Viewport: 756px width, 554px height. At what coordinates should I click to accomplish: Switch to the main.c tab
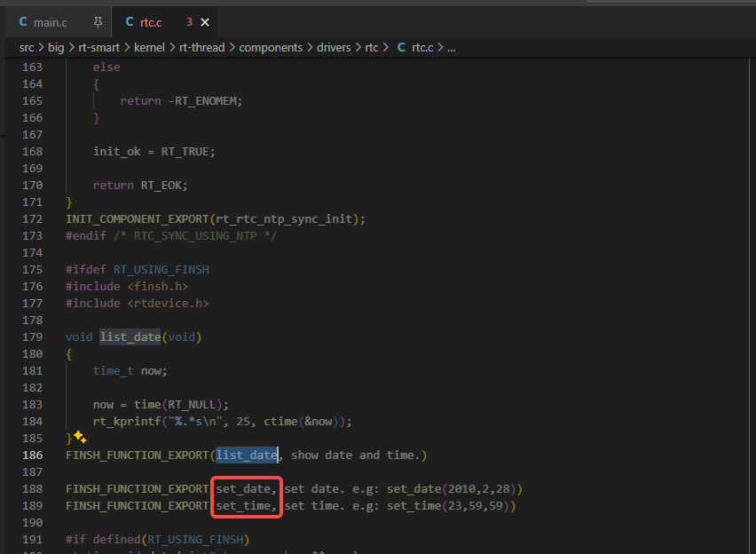[x=51, y=21]
